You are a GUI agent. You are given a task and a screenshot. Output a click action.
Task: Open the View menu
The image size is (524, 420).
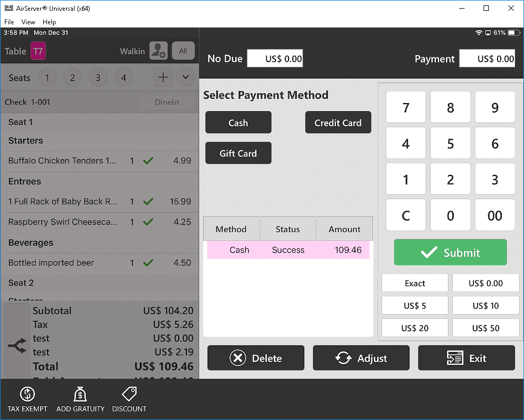pyautogui.click(x=28, y=22)
